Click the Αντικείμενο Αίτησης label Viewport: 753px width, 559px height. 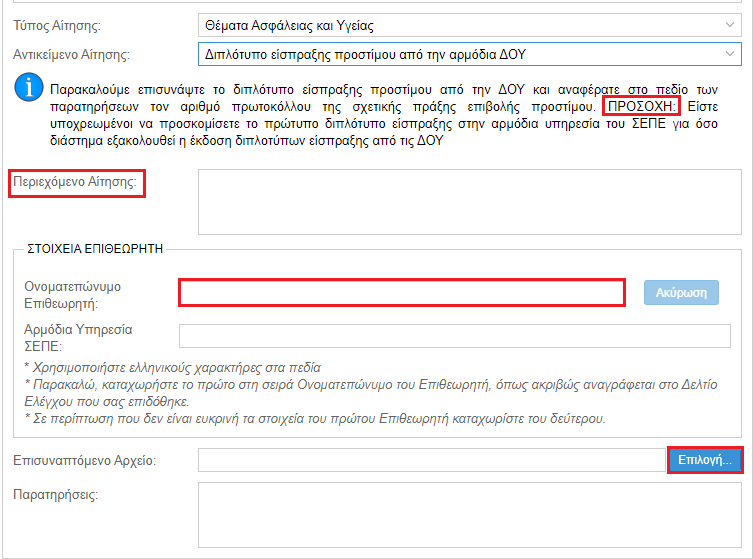pos(71,55)
